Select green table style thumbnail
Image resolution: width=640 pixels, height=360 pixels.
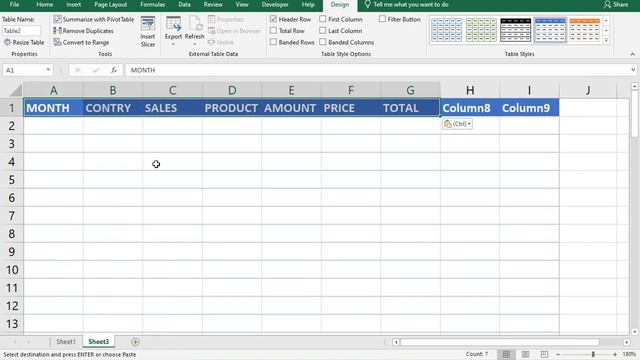pos(481,30)
